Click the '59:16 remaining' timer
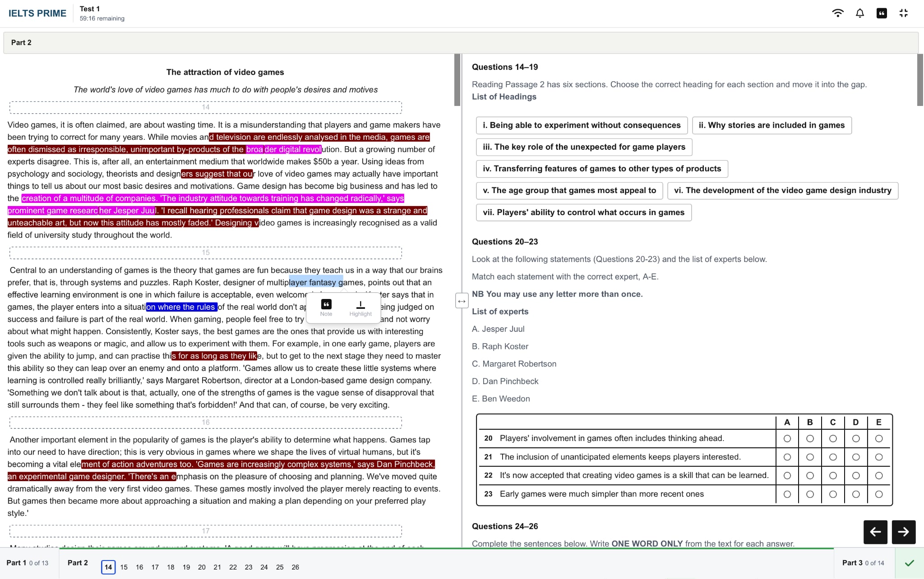Image resolution: width=924 pixels, height=579 pixels. [102, 18]
